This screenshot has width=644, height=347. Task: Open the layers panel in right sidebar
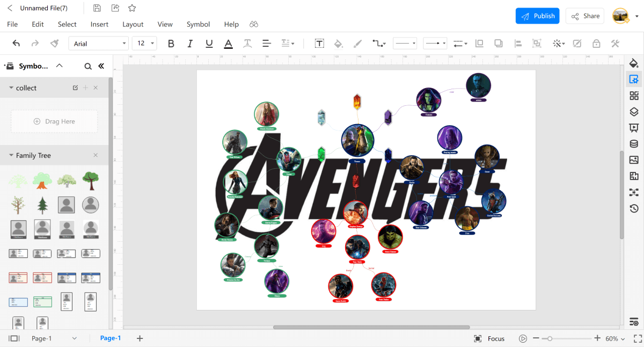pos(634,112)
